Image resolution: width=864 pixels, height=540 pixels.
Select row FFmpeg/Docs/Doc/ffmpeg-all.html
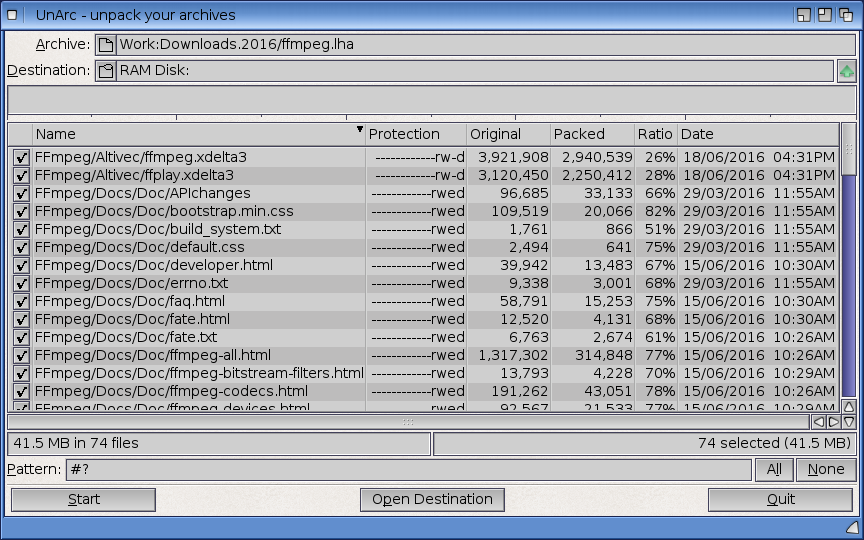tap(424, 355)
